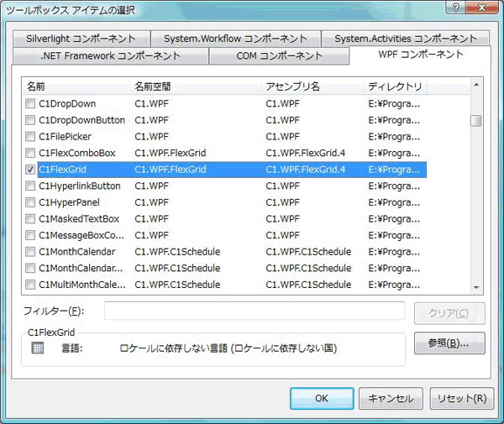Select the WPF コンポーネント tab
The width and height of the screenshot is (504, 424).
[x=421, y=55]
